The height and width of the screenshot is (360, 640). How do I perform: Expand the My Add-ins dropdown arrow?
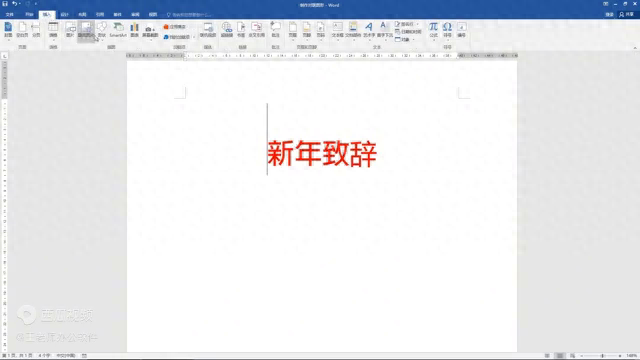click(193, 37)
